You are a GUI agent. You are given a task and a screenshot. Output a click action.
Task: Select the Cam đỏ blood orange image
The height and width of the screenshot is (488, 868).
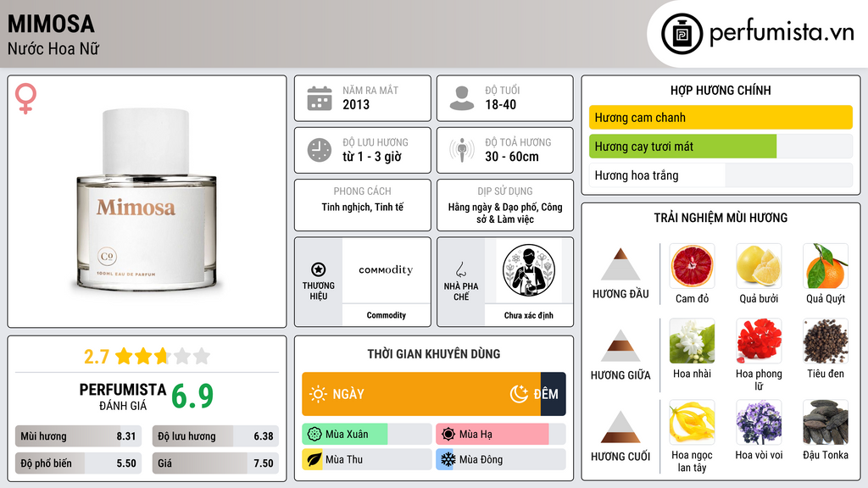[692, 266]
